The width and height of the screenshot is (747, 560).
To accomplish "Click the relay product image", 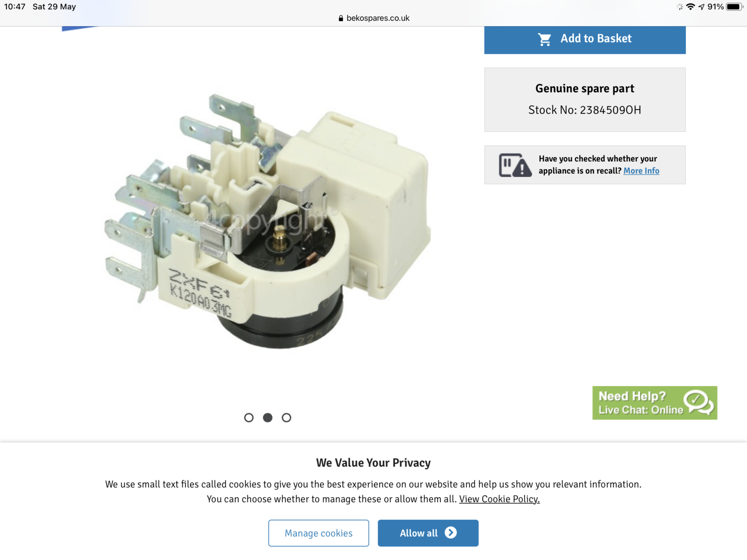I will [268, 221].
